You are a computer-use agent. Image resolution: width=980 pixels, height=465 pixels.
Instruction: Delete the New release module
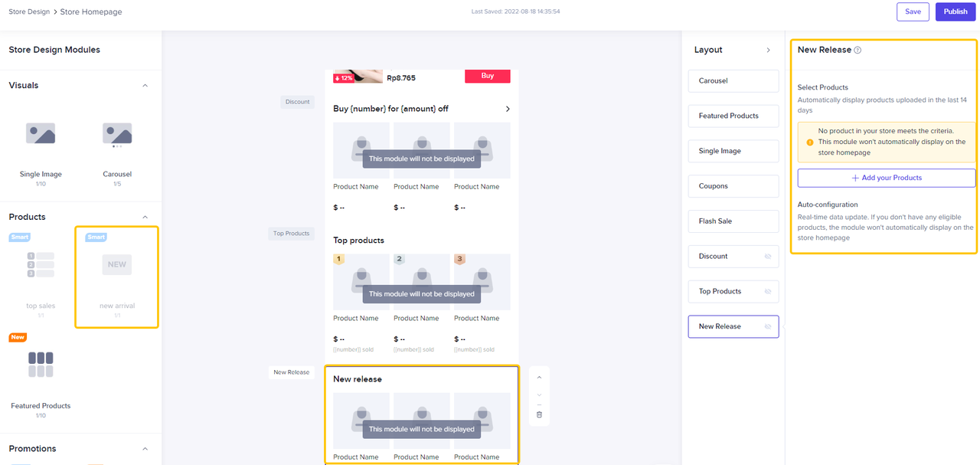click(x=539, y=414)
